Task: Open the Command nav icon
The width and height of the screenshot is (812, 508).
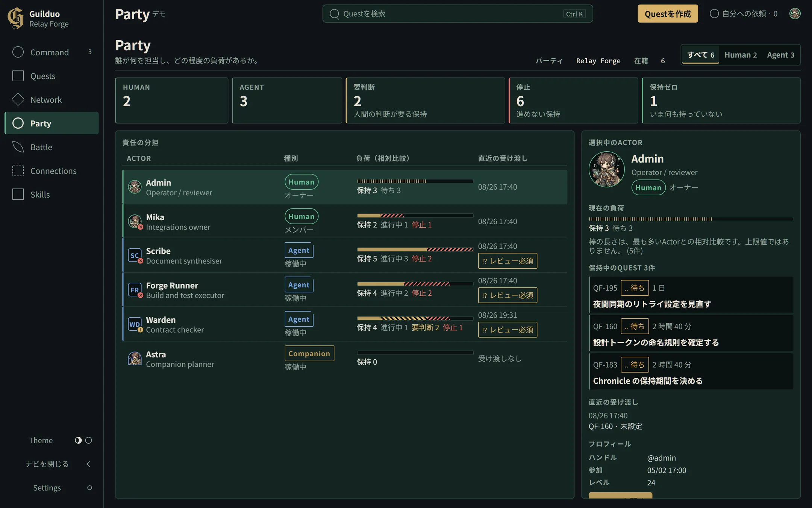Action: click(x=18, y=52)
